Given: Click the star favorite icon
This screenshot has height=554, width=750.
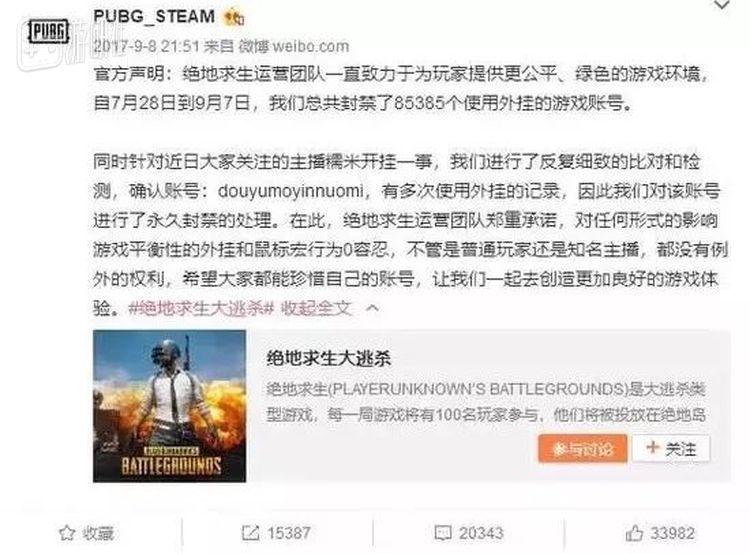Looking at the screenshot, I should 67,533.
